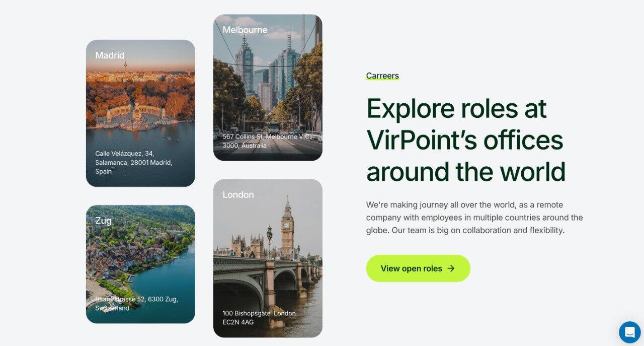Image resolution: width=644 pixels, height=346 pixels.
Task: Click the Zug city title
Action: 103,221
